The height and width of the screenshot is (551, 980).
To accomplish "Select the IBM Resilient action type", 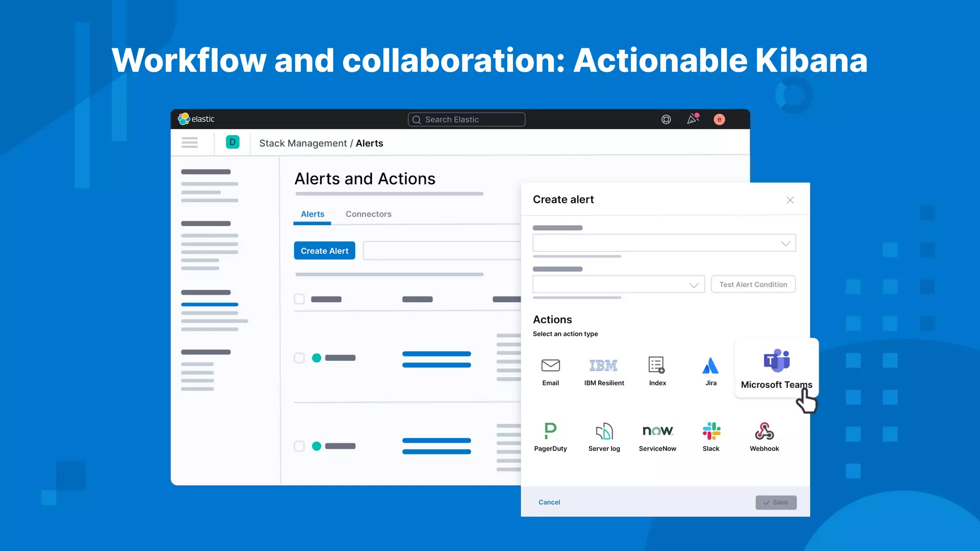I will 604,372.
